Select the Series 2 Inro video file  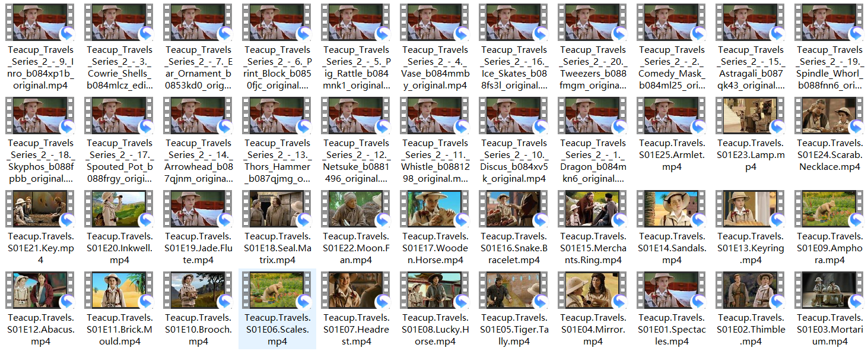pos(40,22)
